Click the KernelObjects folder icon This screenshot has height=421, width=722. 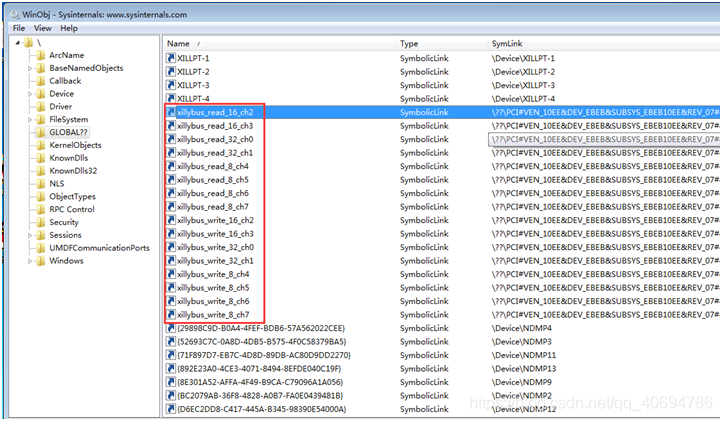(41, 145)
